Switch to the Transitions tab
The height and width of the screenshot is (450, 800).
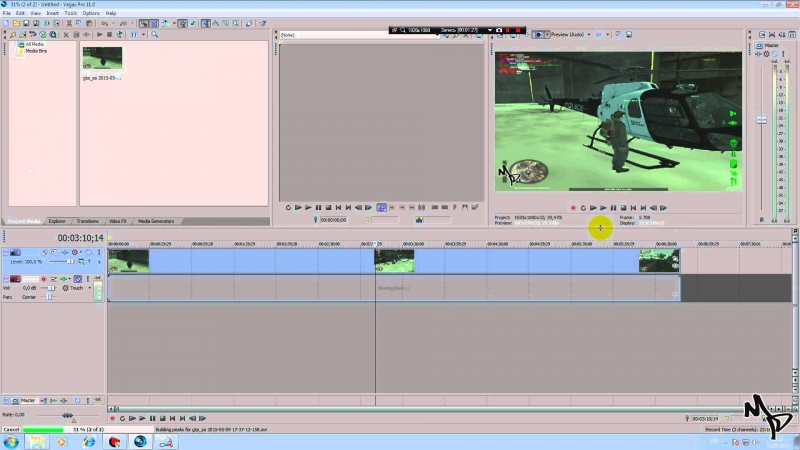coord(87,221)
